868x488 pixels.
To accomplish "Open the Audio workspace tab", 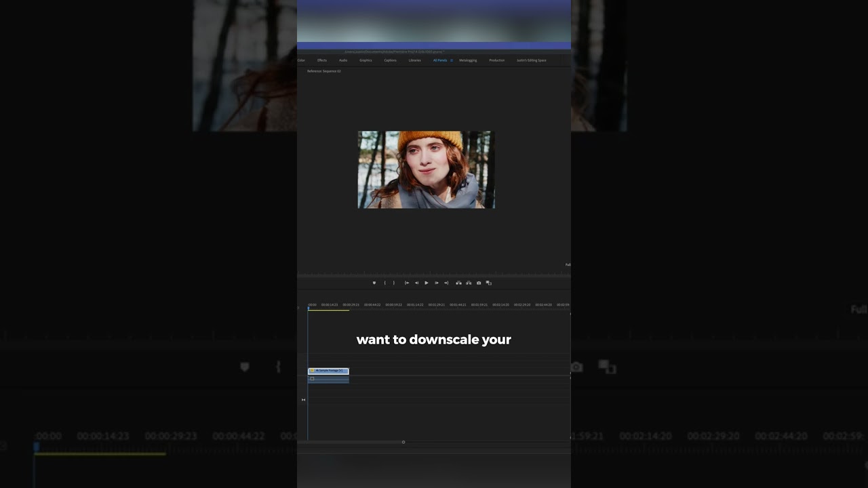I will (343, 60).
